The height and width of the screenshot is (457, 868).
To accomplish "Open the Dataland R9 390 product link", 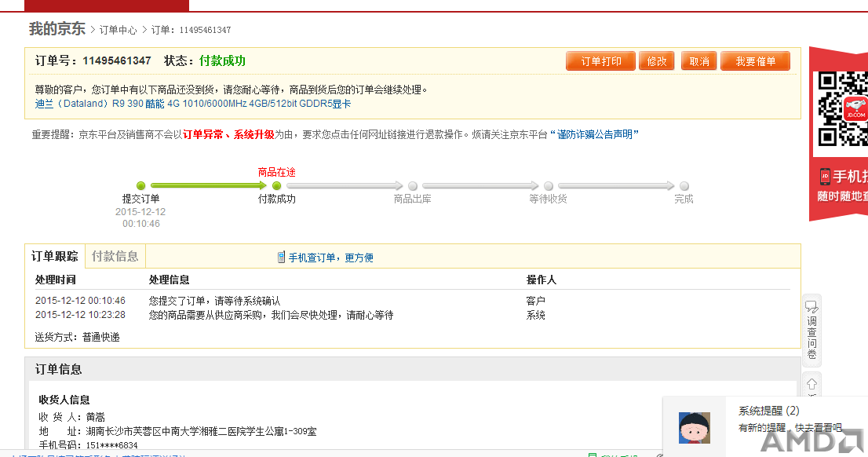I will (192, 104).
